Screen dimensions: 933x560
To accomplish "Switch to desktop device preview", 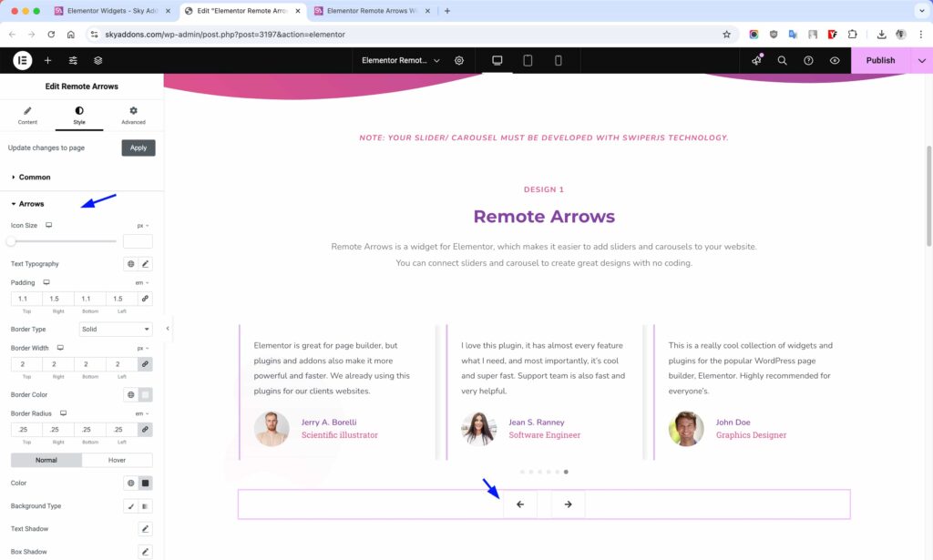I will point(497,60).
